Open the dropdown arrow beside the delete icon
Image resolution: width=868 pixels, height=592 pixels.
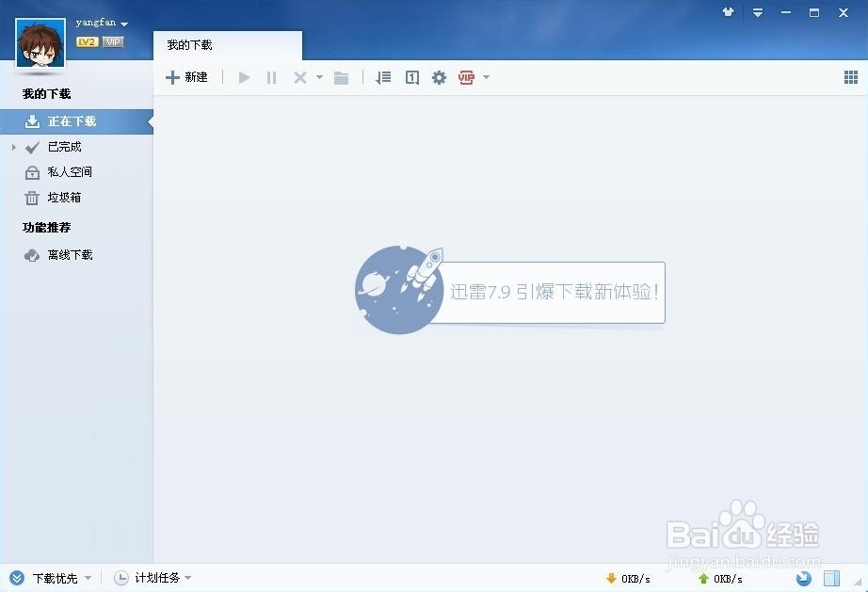[x=319, y=77]
